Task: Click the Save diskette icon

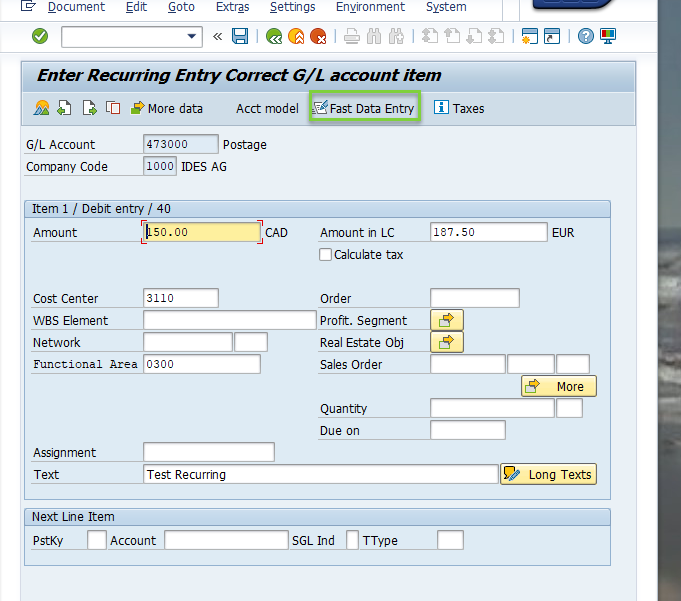Action: pos(240,37)
